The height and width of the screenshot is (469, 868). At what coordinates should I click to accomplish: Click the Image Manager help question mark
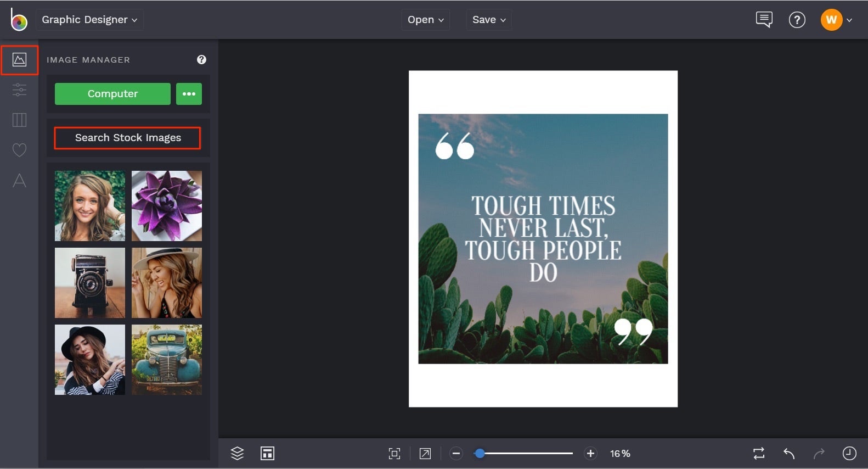point(201,59)
